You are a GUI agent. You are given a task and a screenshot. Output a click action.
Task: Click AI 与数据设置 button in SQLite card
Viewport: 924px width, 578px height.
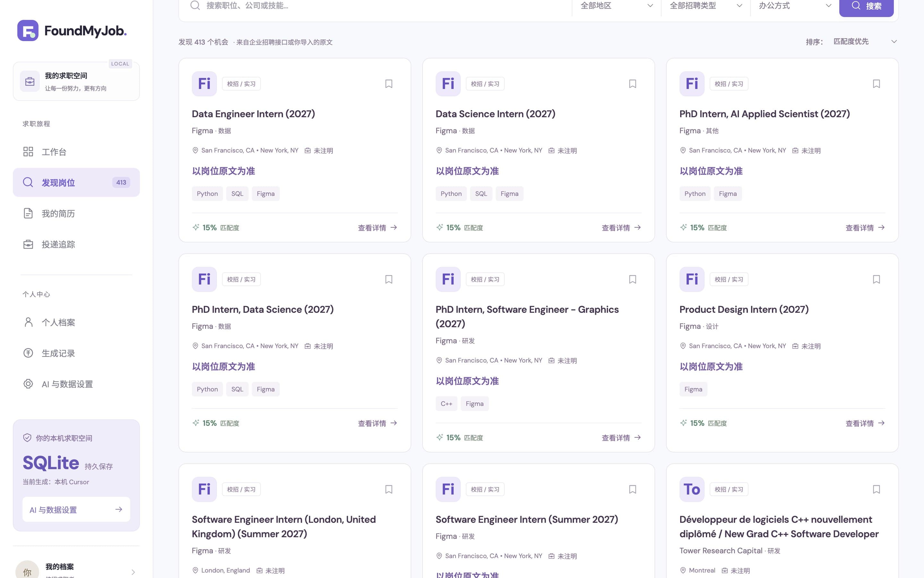76,510
